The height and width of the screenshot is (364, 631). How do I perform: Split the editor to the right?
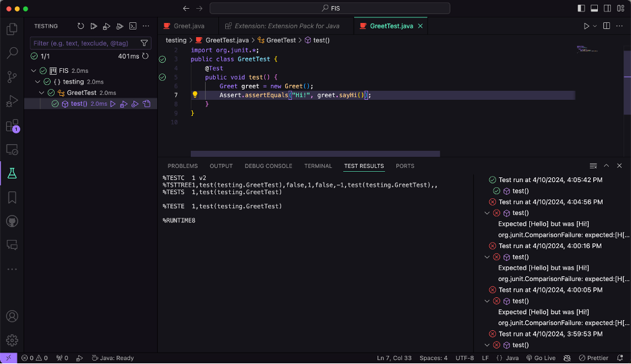(x=607, y=26)
